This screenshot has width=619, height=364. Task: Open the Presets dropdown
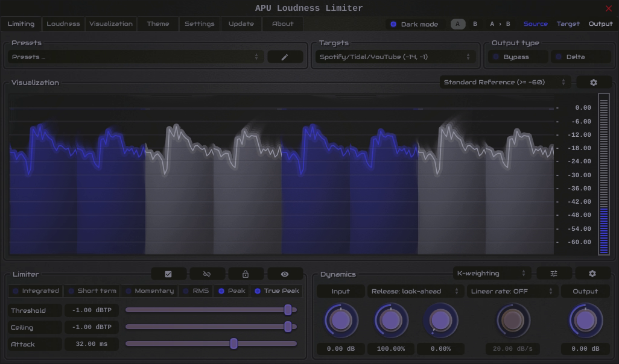click(x=136, y=57)
